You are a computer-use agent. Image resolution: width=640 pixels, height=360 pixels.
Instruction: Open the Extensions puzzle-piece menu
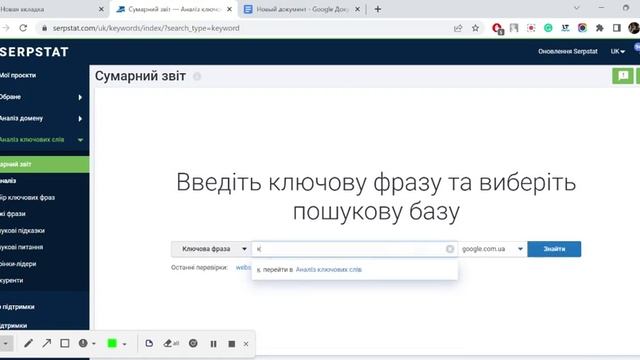point(600,28)
